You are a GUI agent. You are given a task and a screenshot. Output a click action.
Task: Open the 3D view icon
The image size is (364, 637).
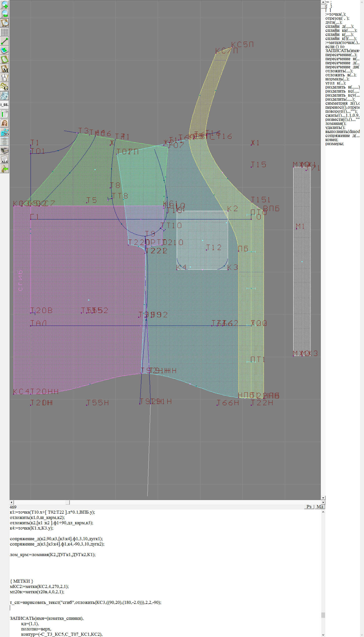point(5,132)
